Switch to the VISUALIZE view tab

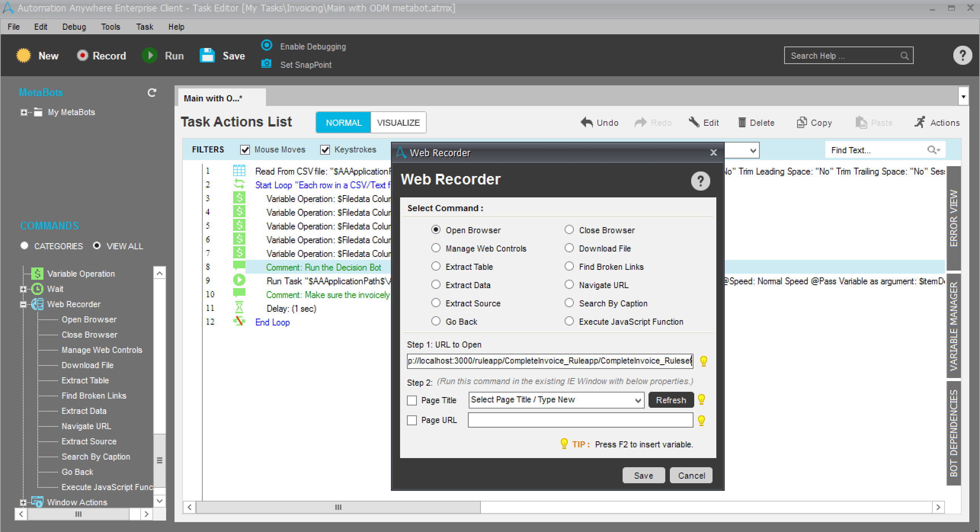point(398,122)
